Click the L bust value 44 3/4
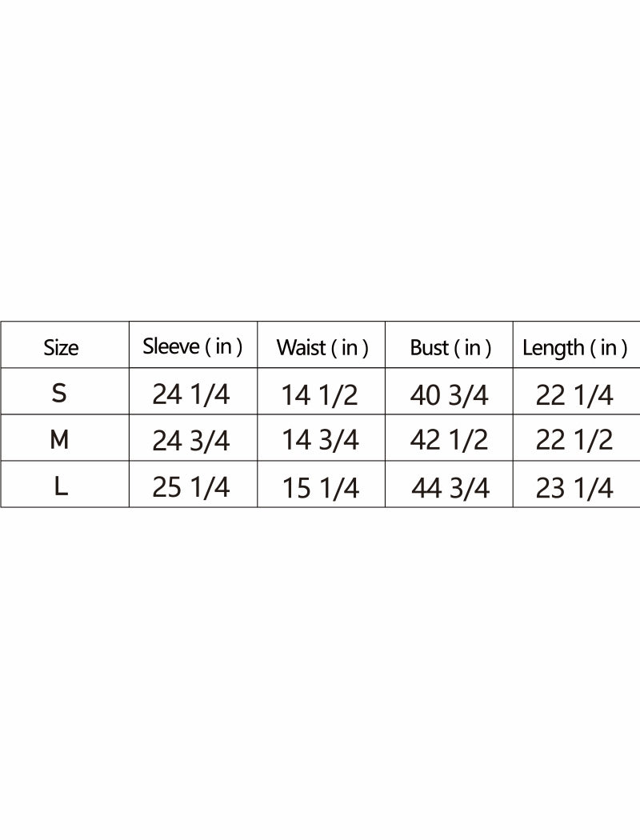The width and height of the screenshot is (640, 840). (x=450, y=487)
